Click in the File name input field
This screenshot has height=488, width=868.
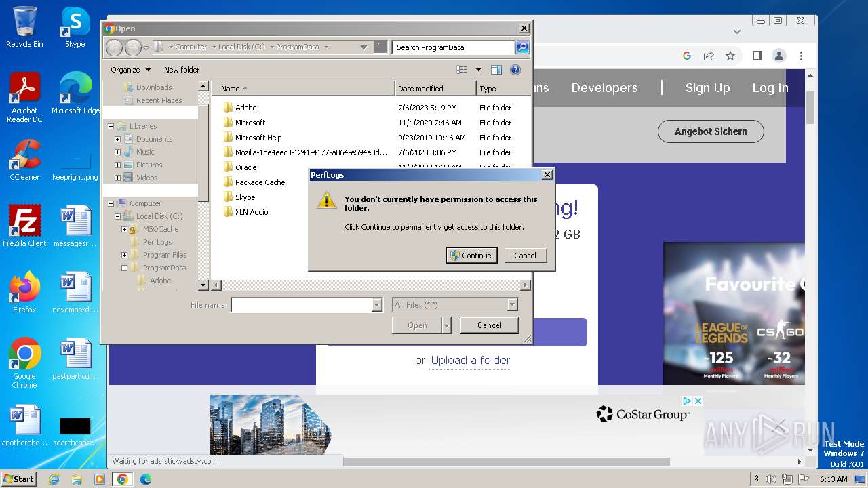point(302,305)
